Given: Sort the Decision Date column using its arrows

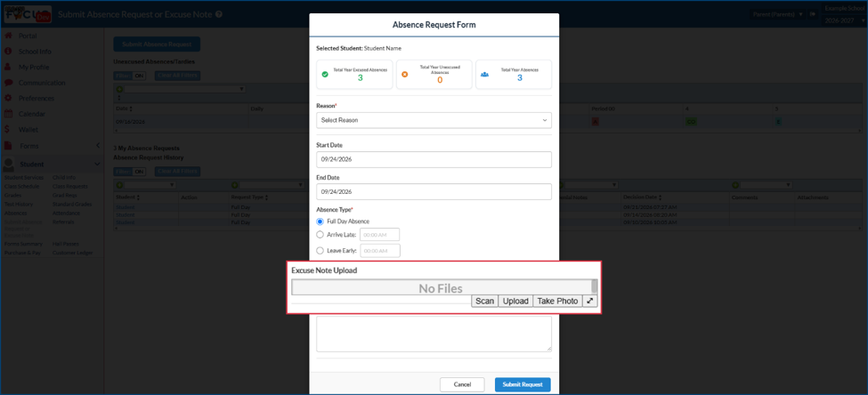Looking at the screenshot, I should pos(660,197).
